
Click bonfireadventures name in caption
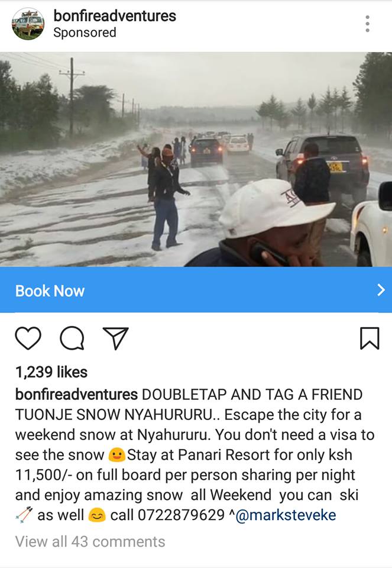click(x=76, y=395)
